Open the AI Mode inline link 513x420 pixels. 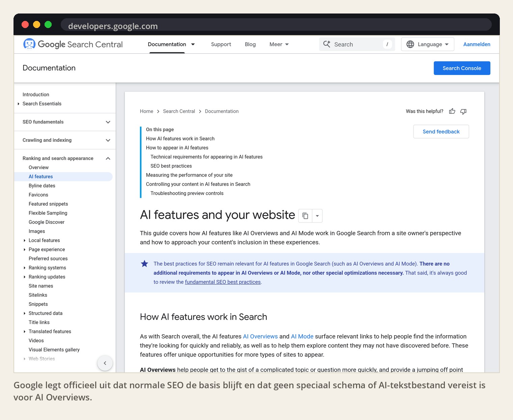(x=302, y=336)
